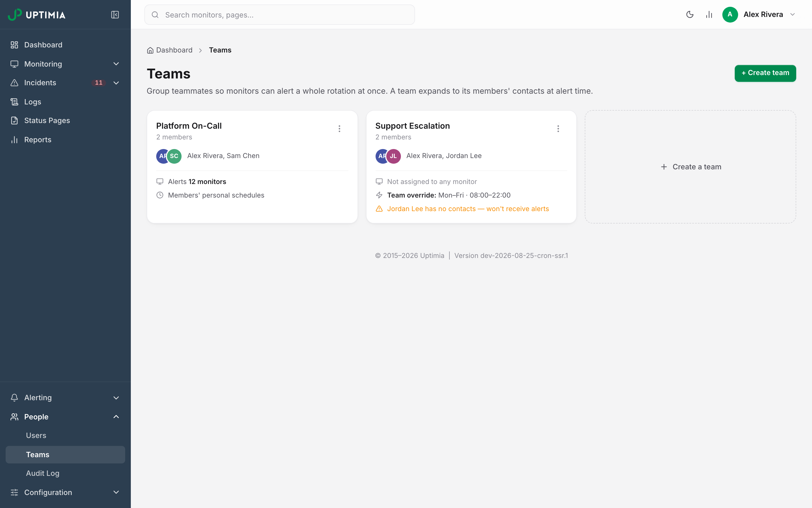The width and height of the screenshot is (812, 508).
Task: Click the Logs scroll icon
Action: [14, 102]
